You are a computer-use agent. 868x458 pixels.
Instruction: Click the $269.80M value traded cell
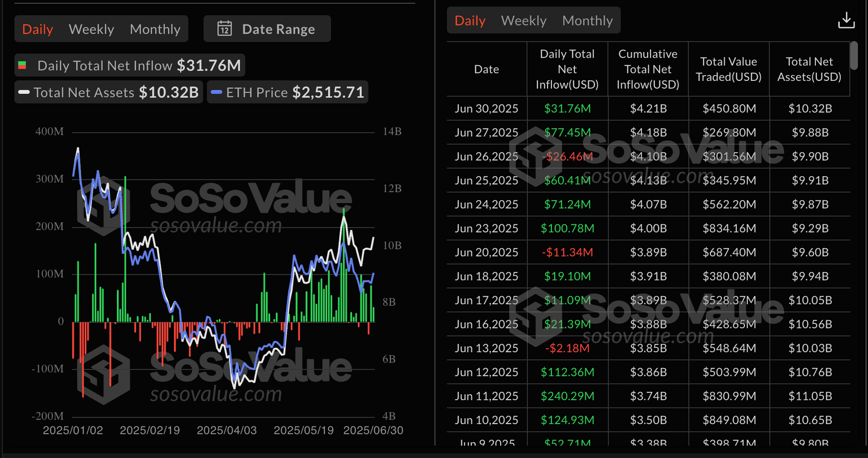[729, 132]
